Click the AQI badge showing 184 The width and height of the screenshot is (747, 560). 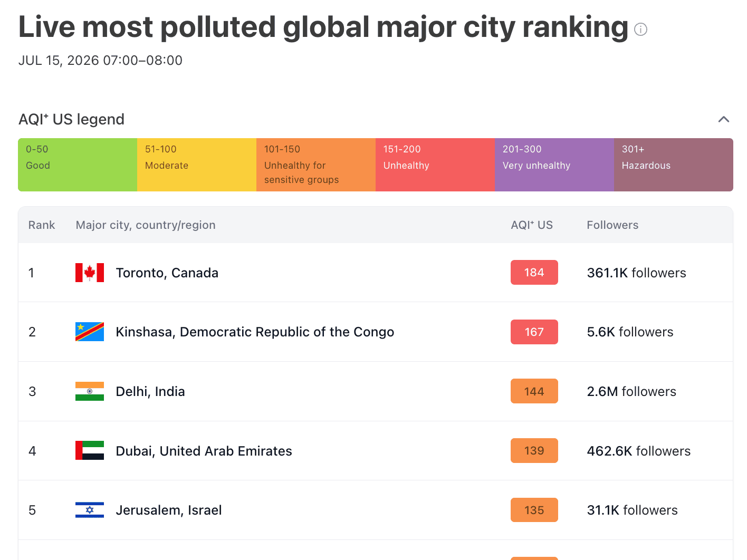pyautogui.click(x=534, y=272)
